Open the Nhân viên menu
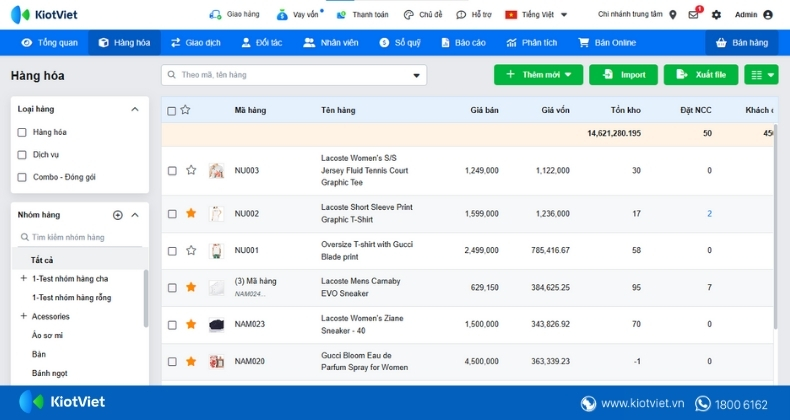 pyautogui.click(x=331, y=43)
